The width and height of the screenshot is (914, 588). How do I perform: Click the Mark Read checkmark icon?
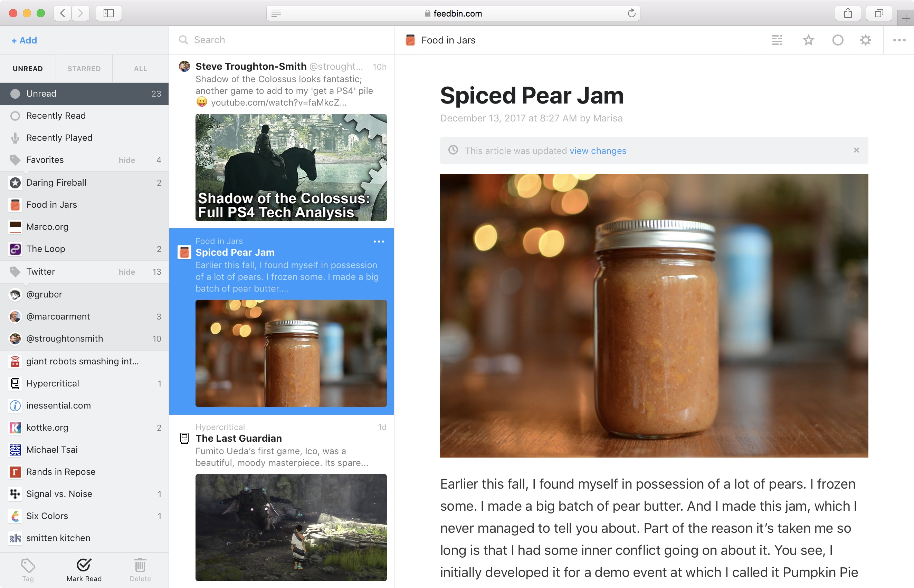[84, 565]
